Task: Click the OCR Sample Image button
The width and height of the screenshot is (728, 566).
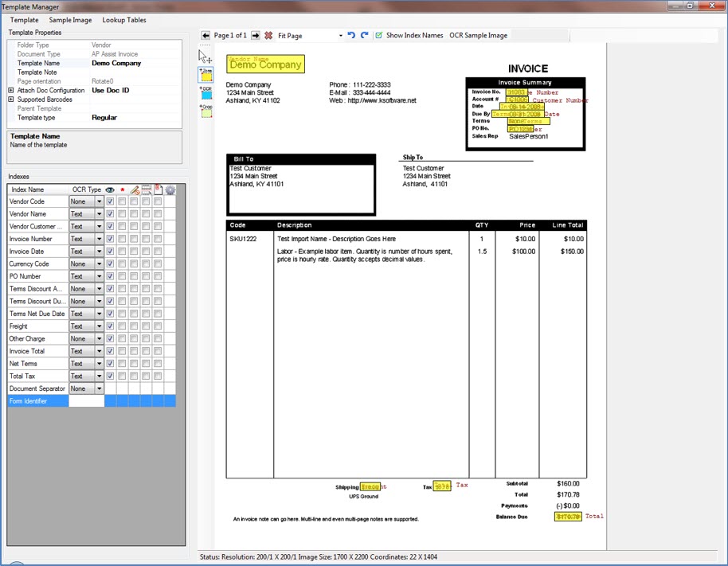Action: (478, 36)
